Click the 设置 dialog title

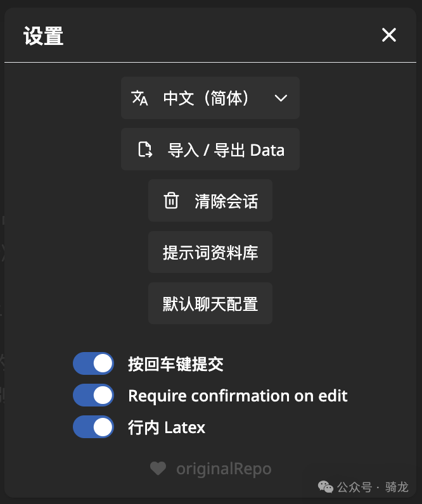(x=44, y=36)
